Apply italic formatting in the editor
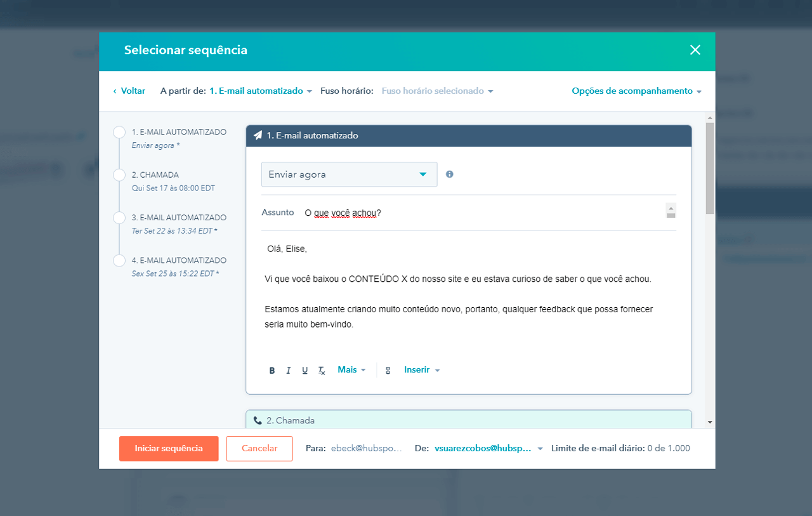Viewport: 812px width, 516px height. 288,369
